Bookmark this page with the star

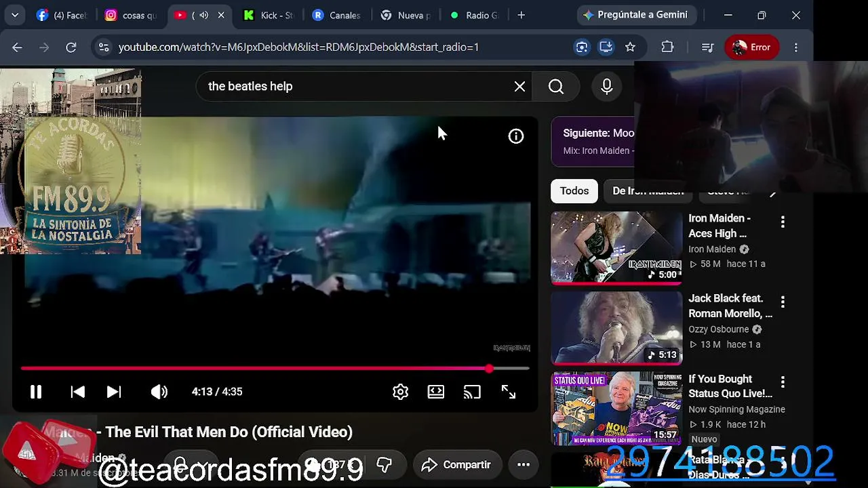631,47
